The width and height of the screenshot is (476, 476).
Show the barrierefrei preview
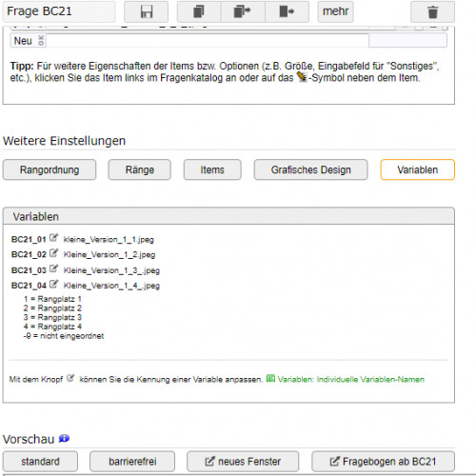(x=132, y=462)
